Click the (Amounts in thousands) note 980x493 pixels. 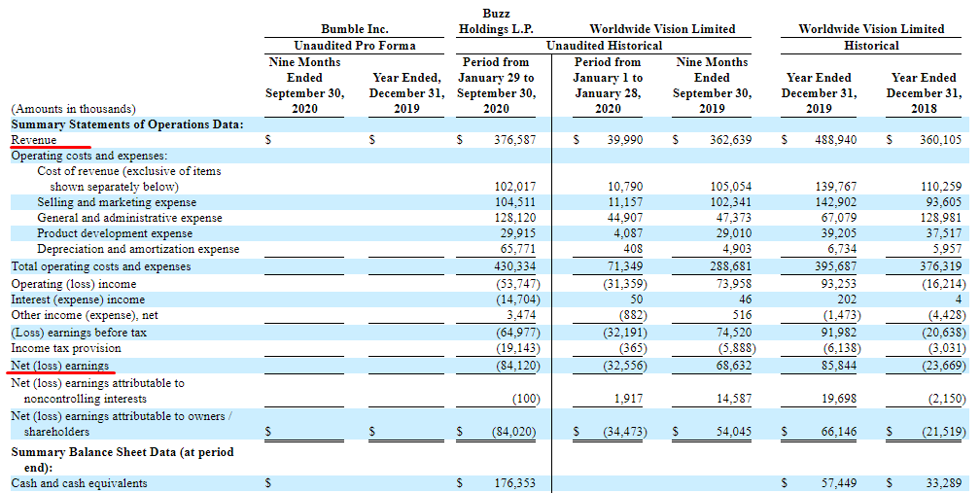(73, 109)
